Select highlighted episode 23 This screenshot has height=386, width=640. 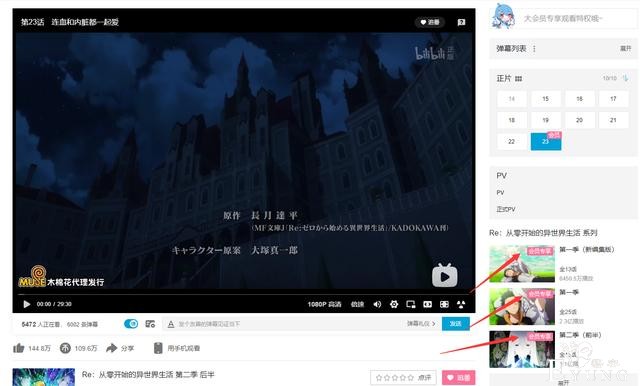coord(546,141)
